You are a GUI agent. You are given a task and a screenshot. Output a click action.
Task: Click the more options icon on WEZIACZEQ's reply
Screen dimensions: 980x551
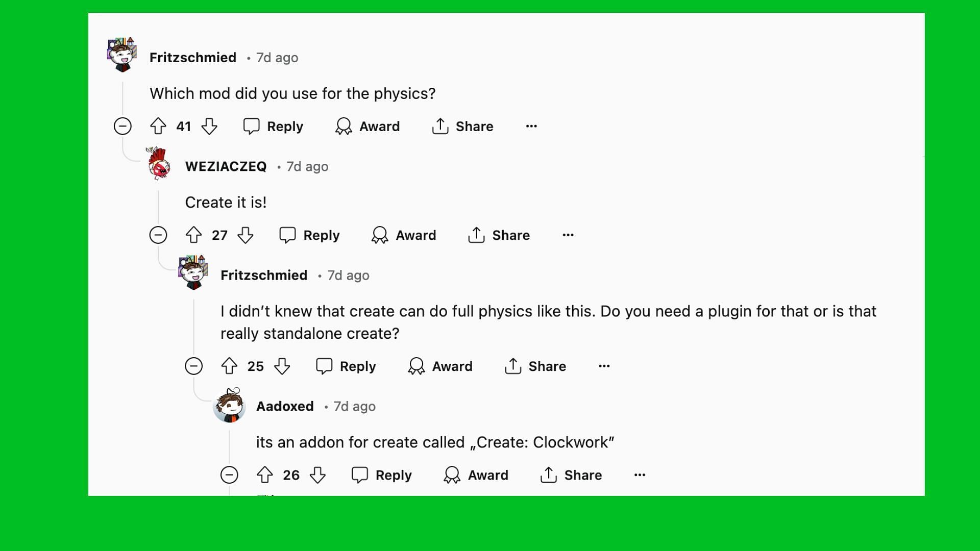click(568, 235)
